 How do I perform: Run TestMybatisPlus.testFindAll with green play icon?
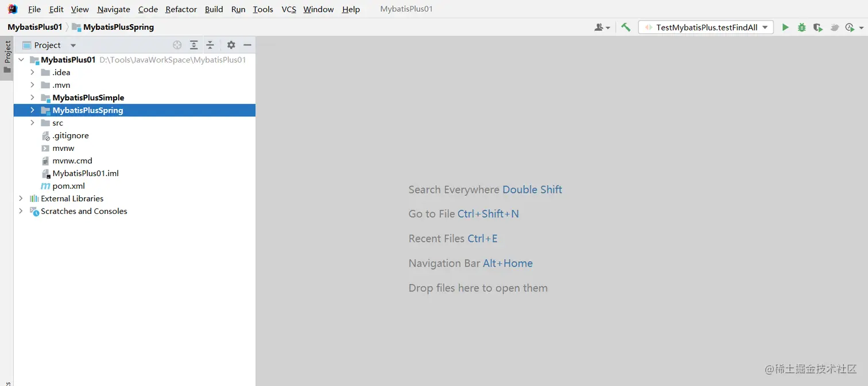tap(785, 27)
